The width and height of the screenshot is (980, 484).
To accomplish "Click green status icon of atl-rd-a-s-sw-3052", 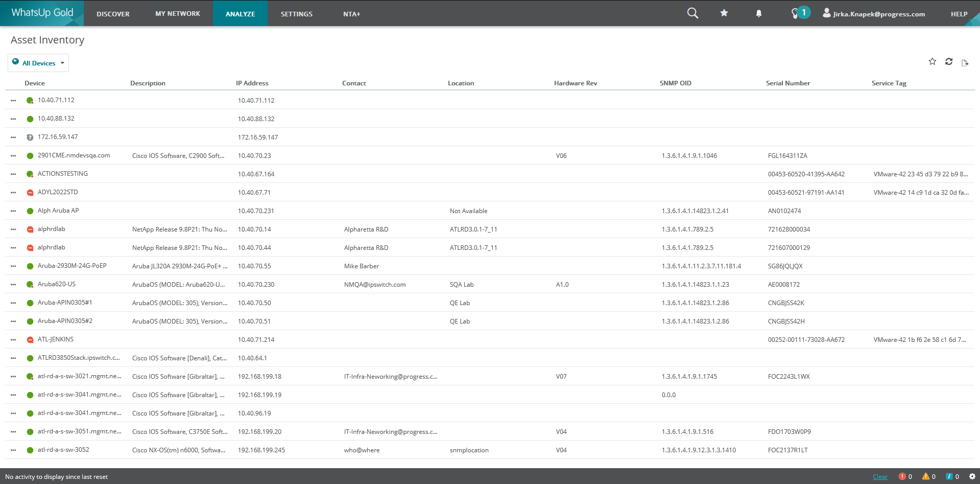I will tap(30, 450).
